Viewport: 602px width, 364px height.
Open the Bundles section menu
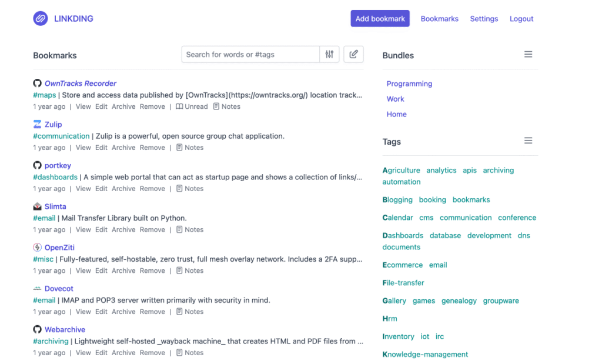tap(528, 55)
